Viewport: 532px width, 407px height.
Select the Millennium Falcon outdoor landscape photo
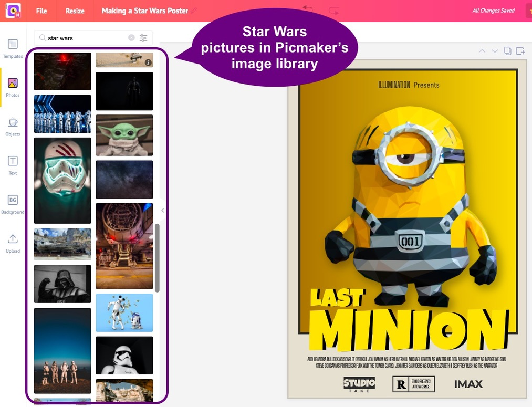point(62,244)
